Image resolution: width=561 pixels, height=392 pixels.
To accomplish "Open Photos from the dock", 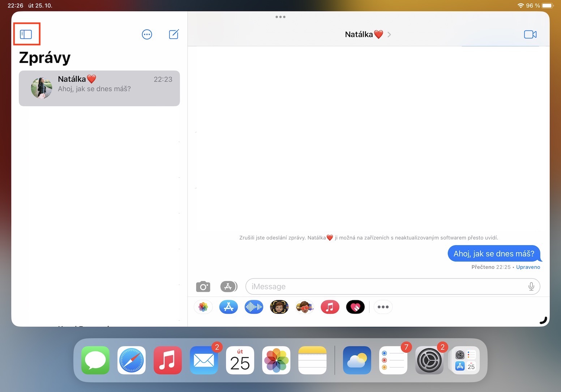I will click(x=276, y=360).
